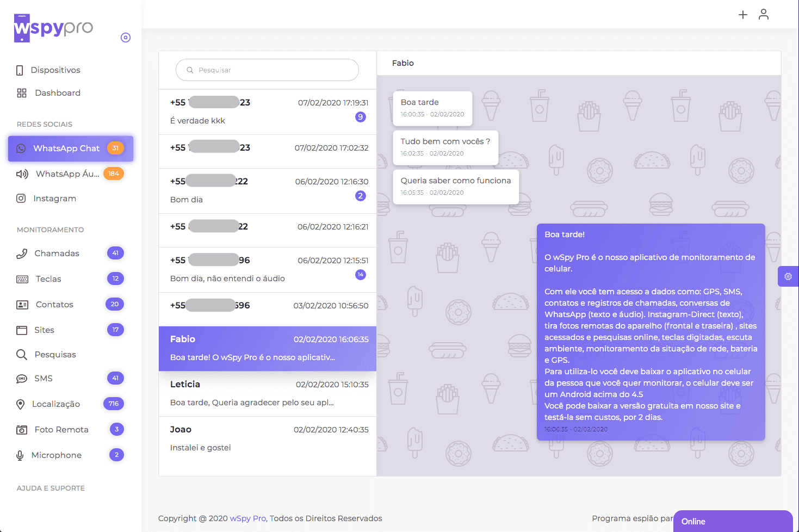
Task: Click the wSpy Pro logo
Action: pyautogui.click(x=53, y=28)
